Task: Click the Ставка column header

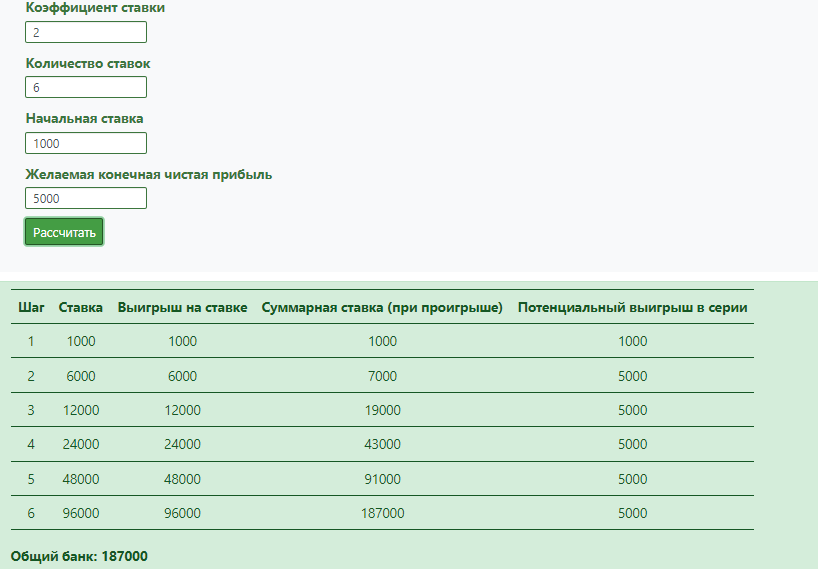Action: coord(81,308)
